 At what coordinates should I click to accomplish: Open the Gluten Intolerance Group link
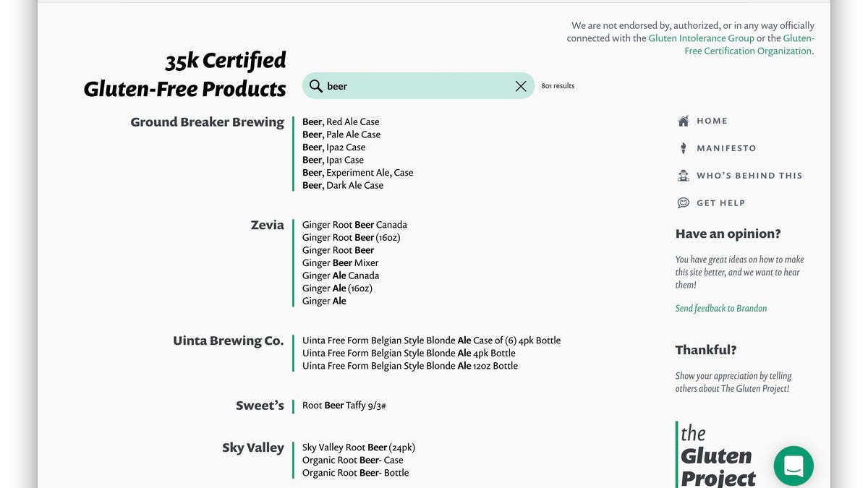tap(701, 38)
